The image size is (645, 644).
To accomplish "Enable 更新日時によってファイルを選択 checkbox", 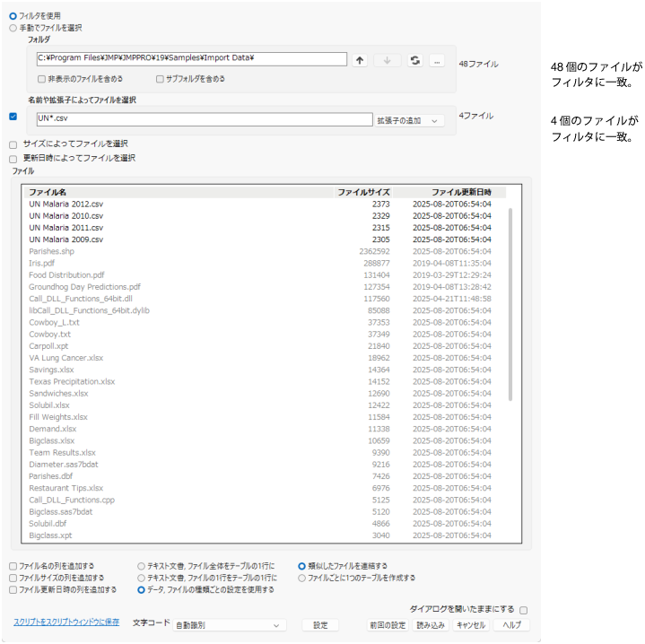I will tap(13, 159).
